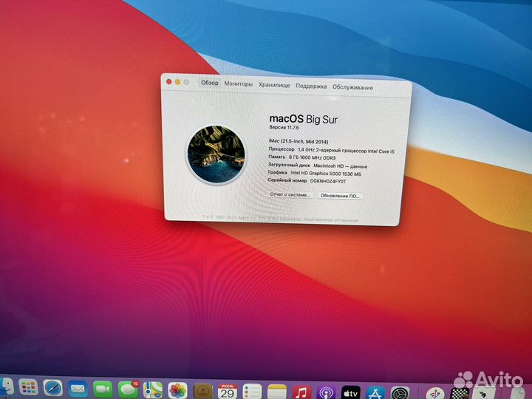
Task: Open System Preferences from the Dock
Action: [x=400, y=393]
